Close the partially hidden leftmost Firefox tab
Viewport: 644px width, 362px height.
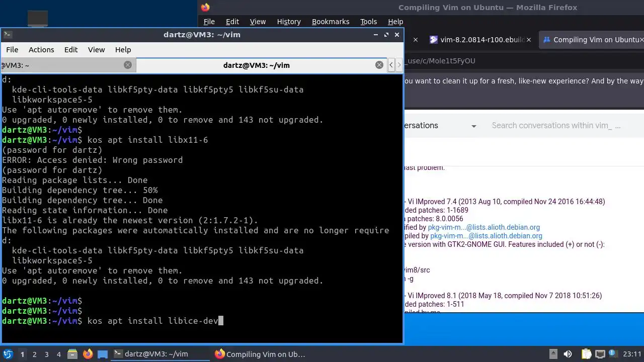point(416,40)
